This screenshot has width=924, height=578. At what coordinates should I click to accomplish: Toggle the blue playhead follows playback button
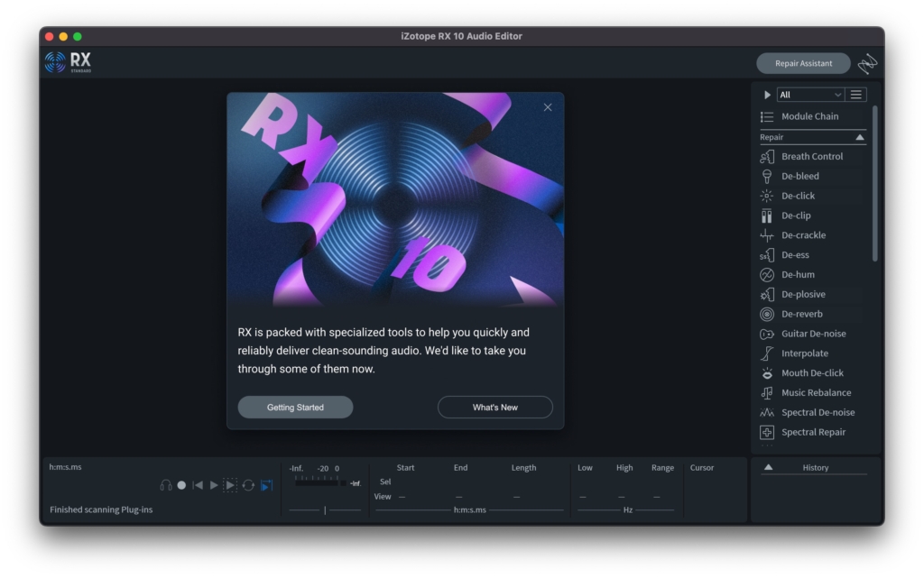point(266,485)
